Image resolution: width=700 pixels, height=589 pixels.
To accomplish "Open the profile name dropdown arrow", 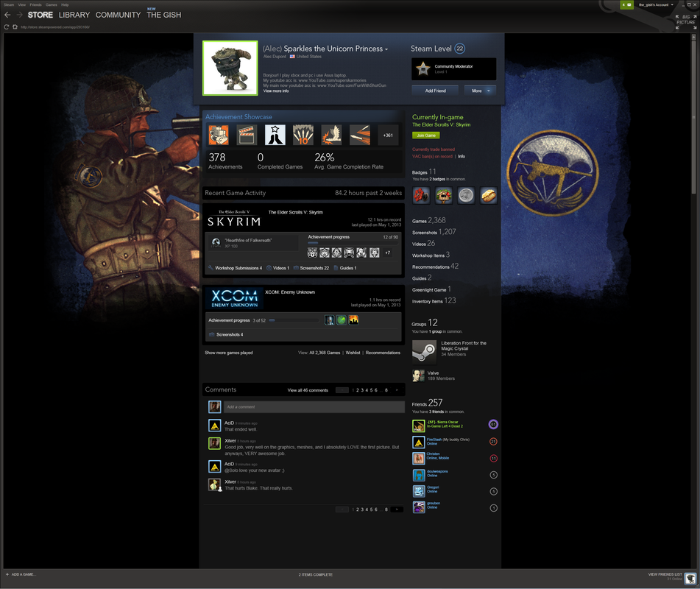I will point(386,49).
